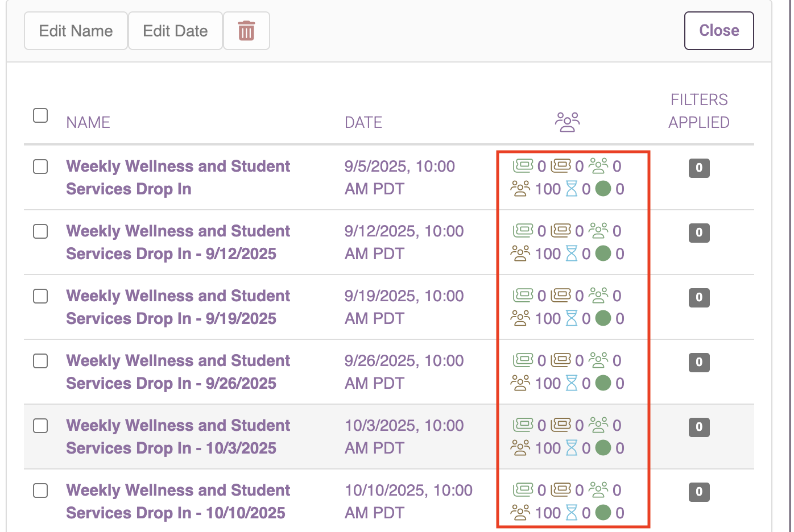
Task: Check the 10/3/2025 event row checkbox
Action: click(40, 426)
